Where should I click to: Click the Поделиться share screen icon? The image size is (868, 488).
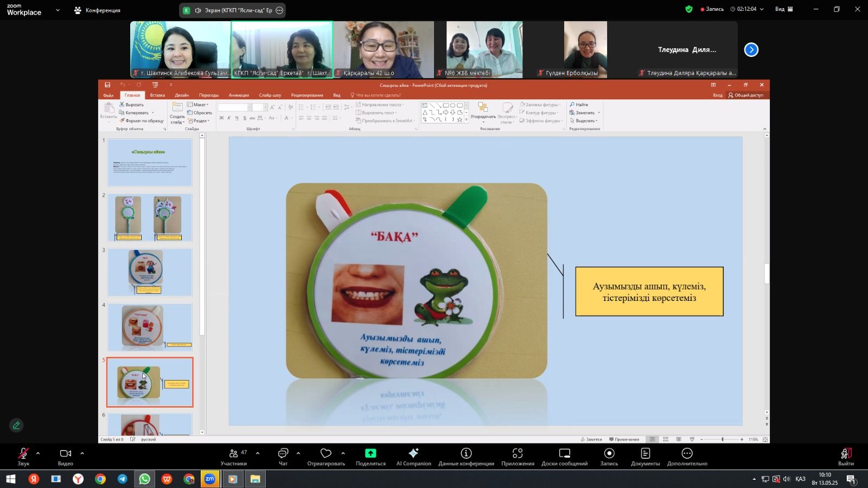[x=371, y=456]
